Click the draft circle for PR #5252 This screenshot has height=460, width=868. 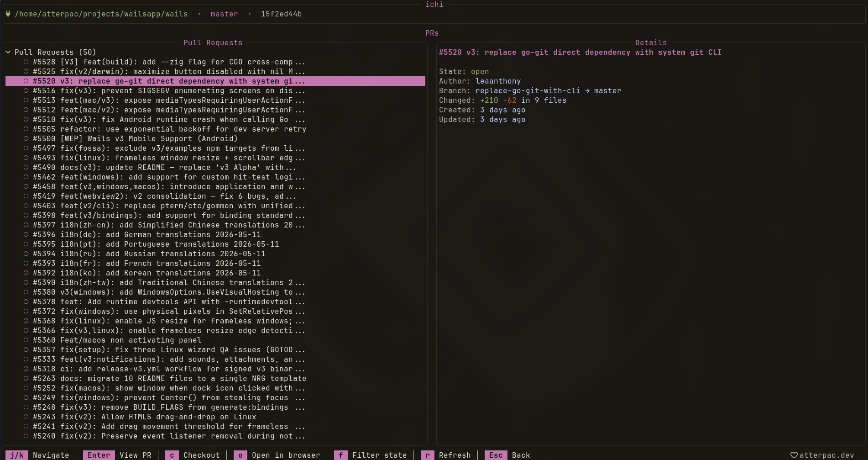pos(26,388)
